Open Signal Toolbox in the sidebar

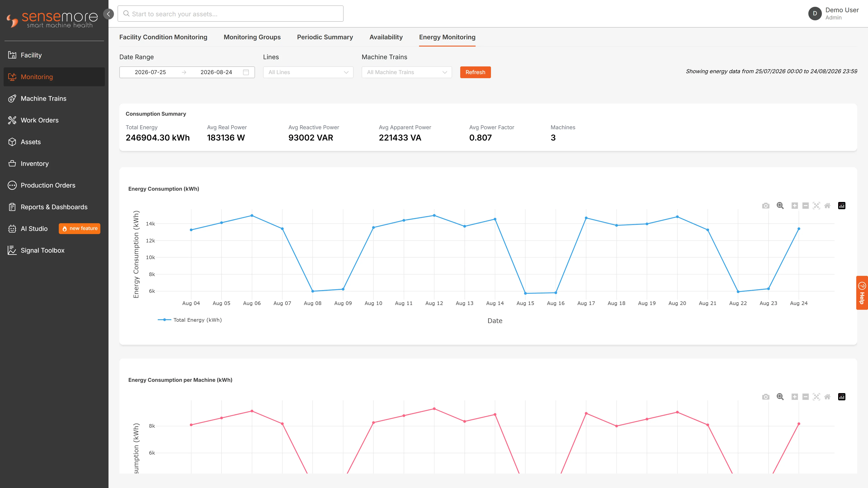pyautogui.click(x=54, y=250)
